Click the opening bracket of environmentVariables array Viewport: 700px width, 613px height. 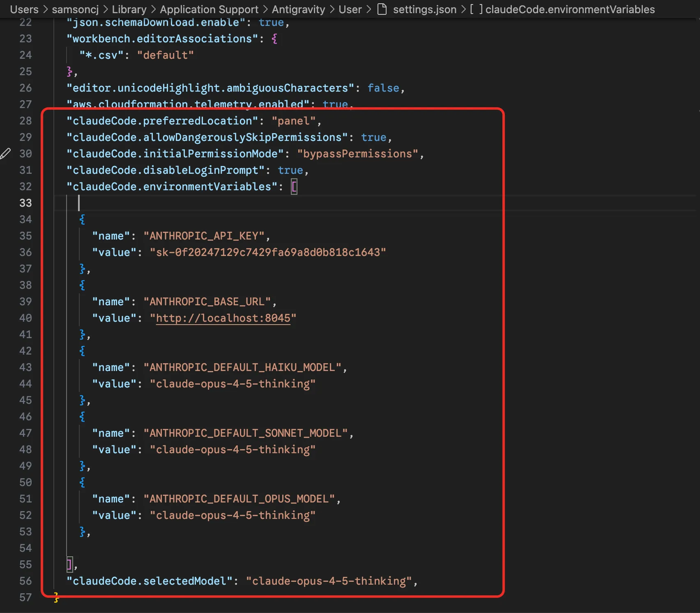(x=294, y=187)
